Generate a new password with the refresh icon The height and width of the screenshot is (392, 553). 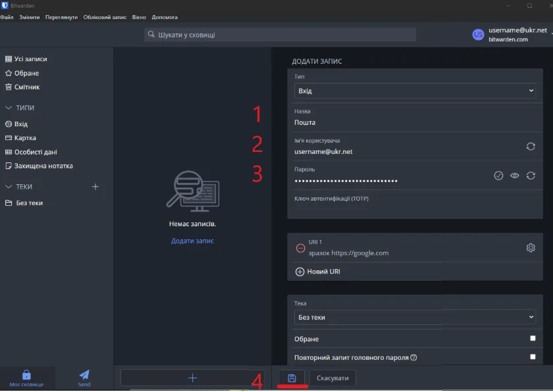click(531, 176)
